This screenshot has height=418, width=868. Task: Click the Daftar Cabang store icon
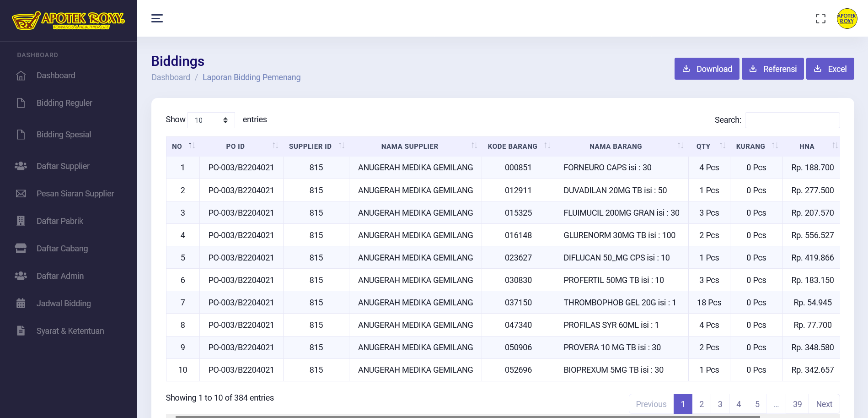(21, 249)
